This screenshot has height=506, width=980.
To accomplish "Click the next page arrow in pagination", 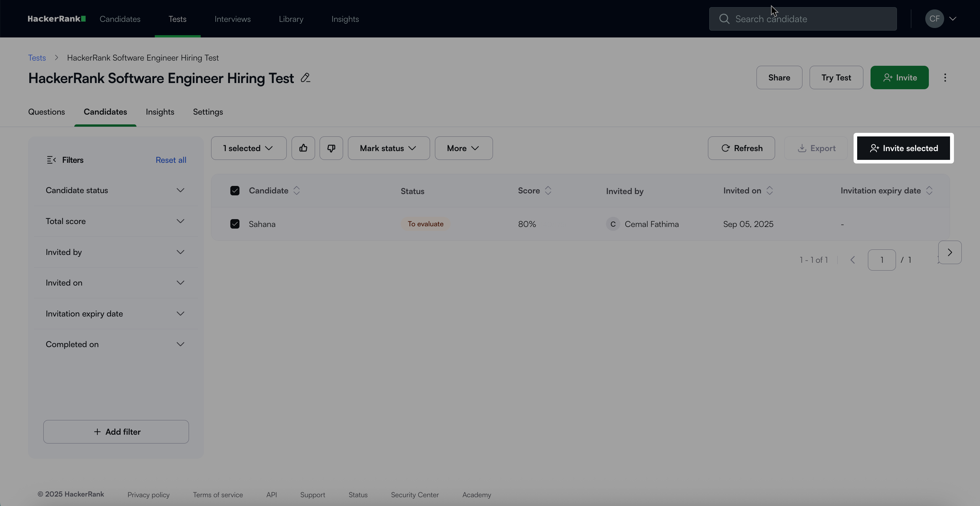I will [950, 252].
